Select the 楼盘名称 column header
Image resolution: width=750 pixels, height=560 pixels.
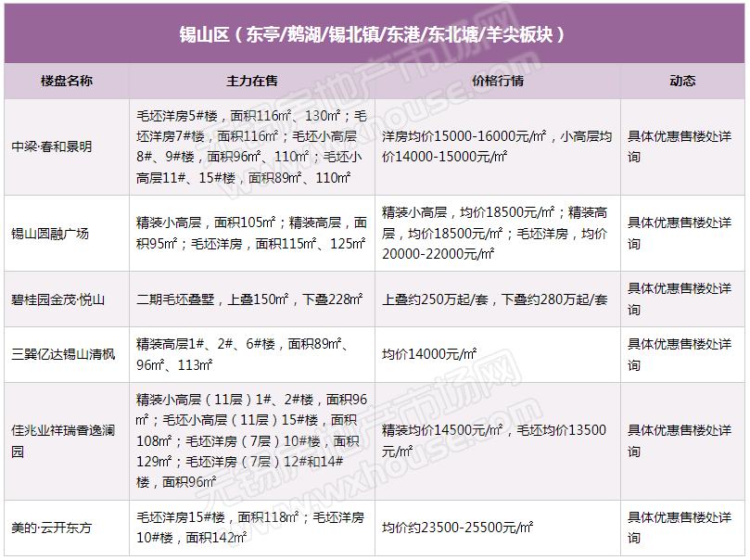click(67, 82)
